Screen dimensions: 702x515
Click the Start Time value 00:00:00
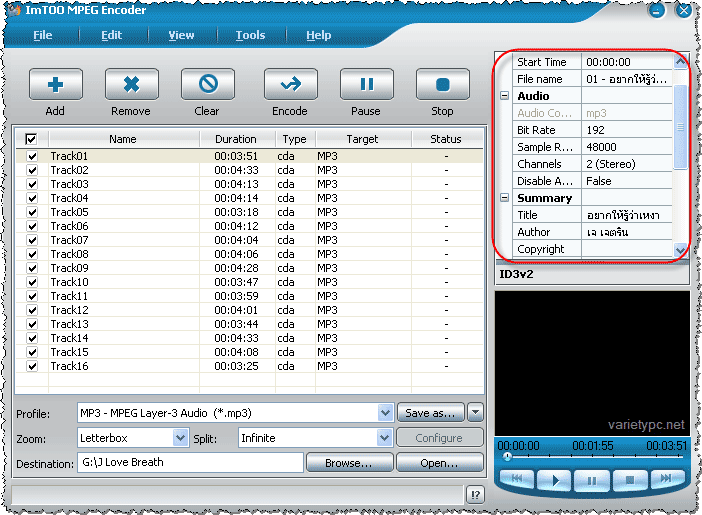(627, 62)
